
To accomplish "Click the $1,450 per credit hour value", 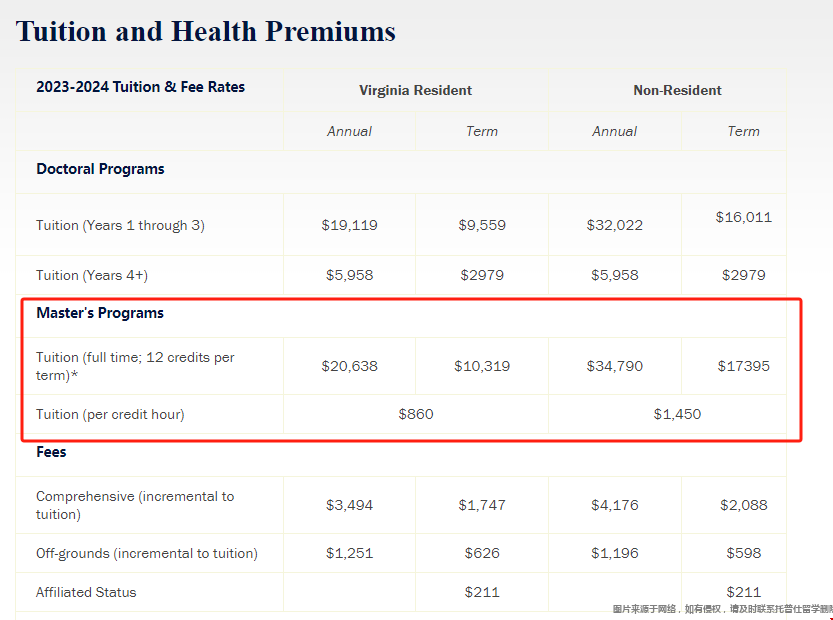I will pyautogui.click(x=677, y=414).
